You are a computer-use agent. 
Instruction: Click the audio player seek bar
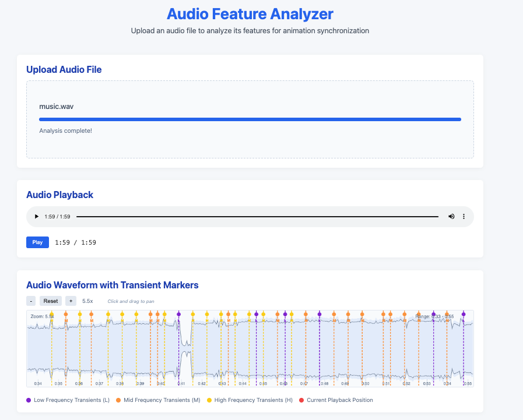coord(257,217)
